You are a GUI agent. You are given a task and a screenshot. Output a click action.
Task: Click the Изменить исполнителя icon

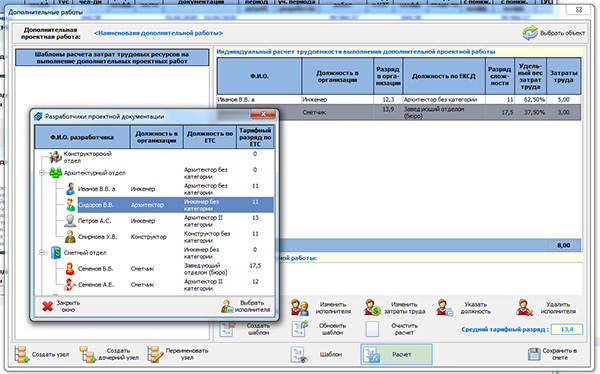coord(299,307)
